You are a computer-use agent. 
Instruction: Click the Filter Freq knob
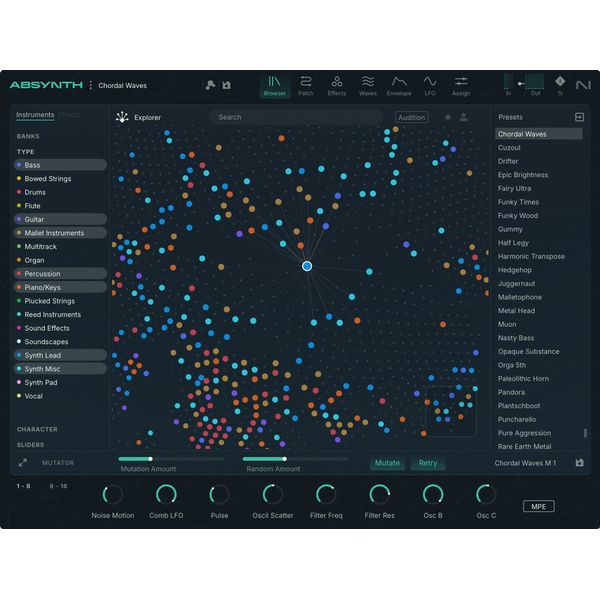326,494
